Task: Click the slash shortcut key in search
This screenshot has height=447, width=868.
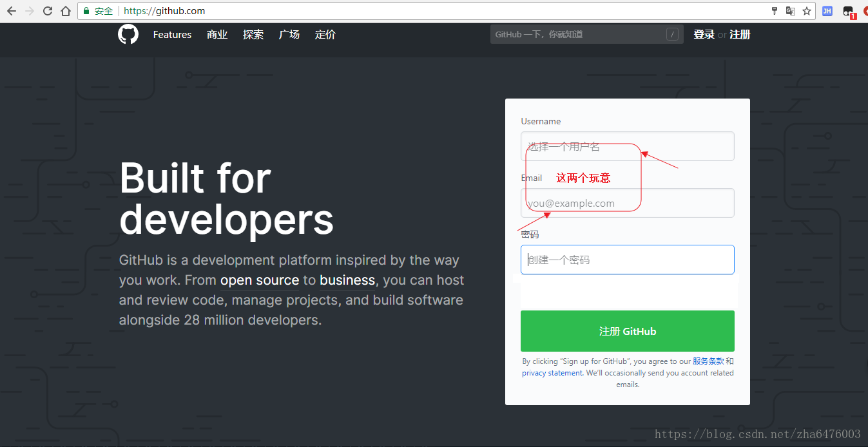Action: [x=672, y=34]
